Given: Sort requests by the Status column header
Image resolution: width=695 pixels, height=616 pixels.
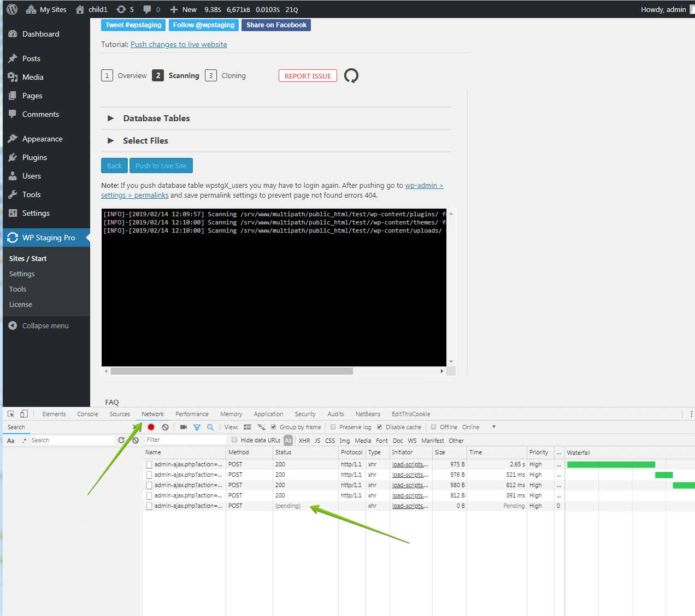Looking at the screenshot, I should tap(305, 452).
